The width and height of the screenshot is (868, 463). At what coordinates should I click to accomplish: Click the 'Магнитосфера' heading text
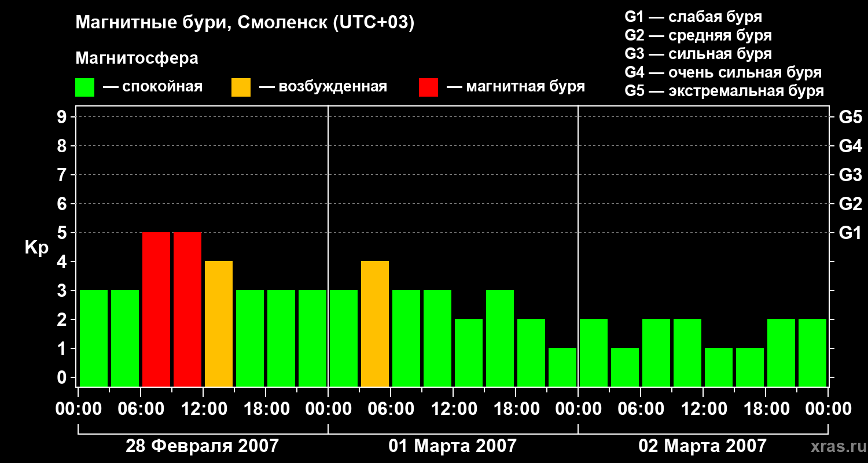click(x=137, y=58)
